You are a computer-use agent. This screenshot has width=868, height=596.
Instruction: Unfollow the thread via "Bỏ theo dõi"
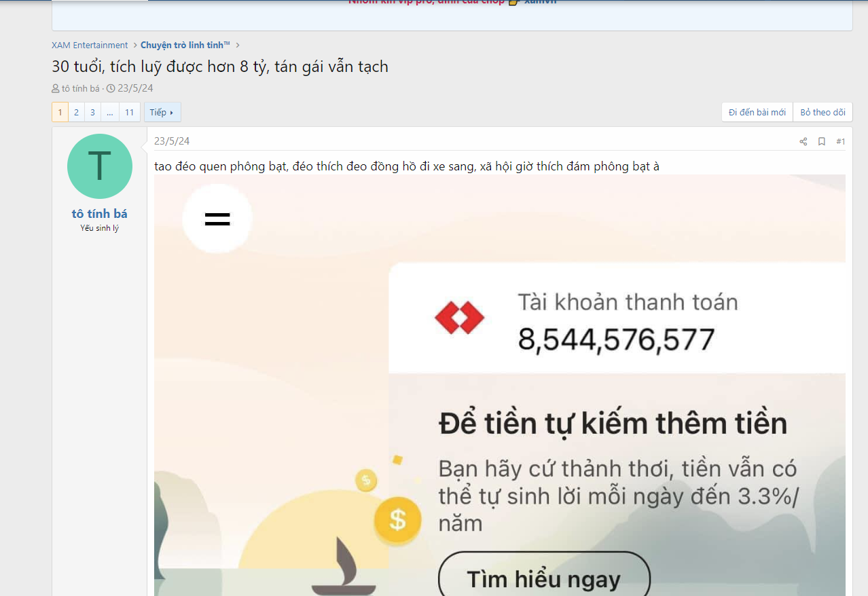822,111
